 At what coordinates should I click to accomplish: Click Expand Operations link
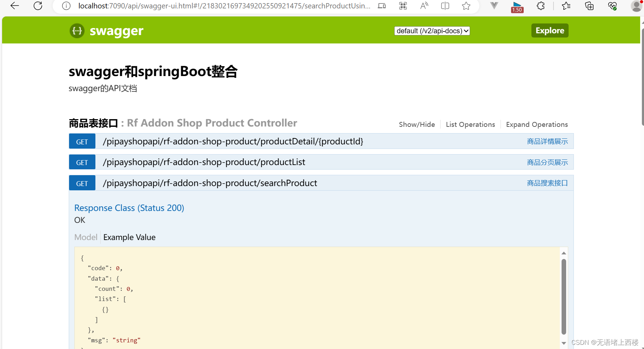537,124
